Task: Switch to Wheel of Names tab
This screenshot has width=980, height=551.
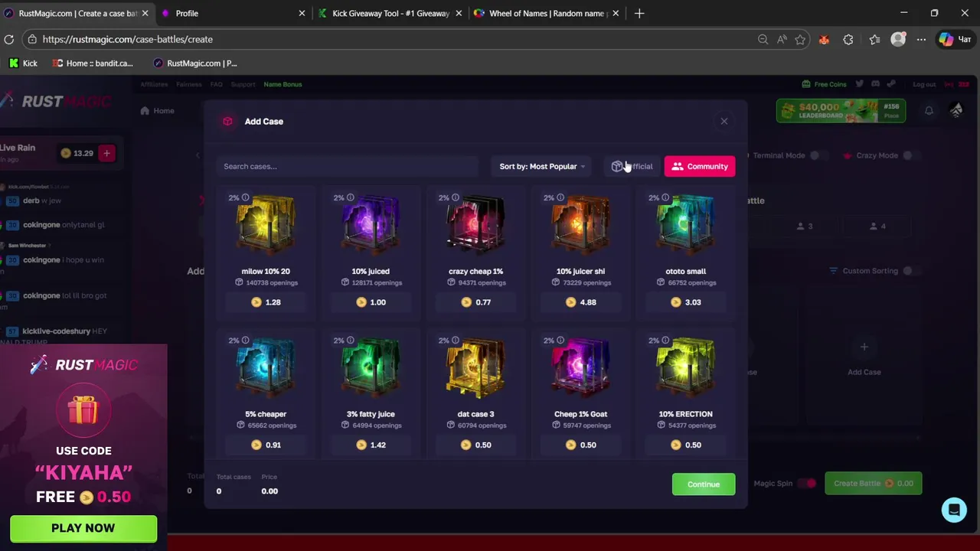Action: click(547, 13)
